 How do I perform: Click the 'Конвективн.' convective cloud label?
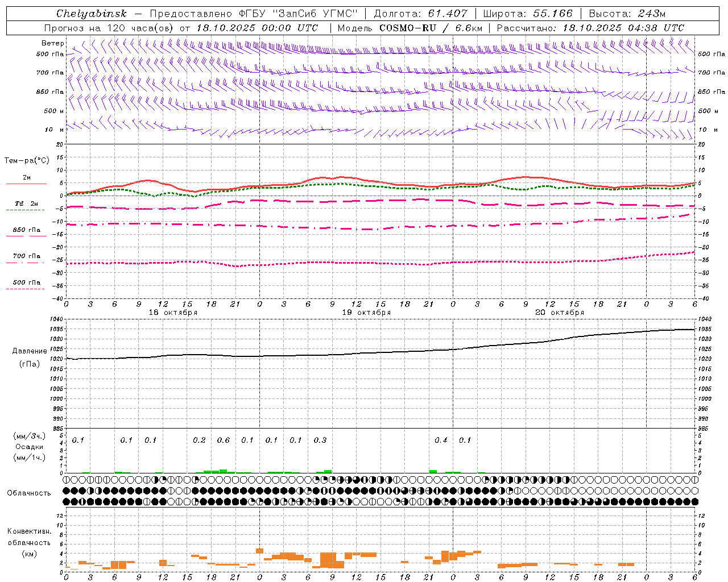pos(29,531)
